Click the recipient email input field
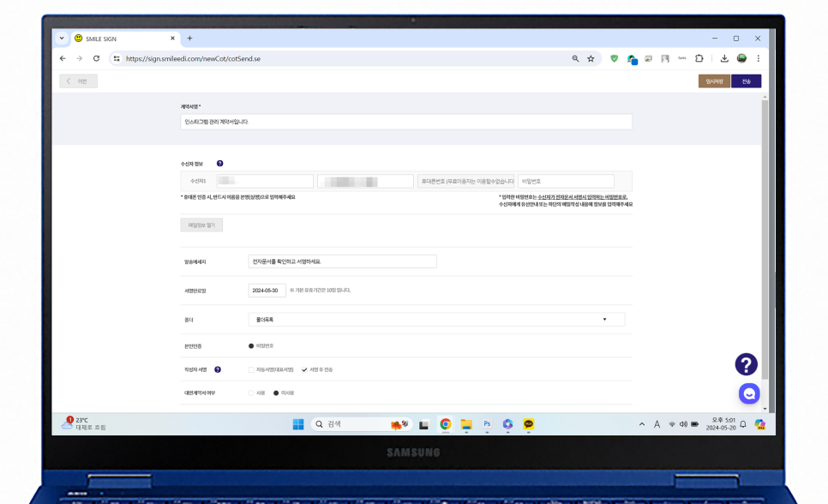The image size is (828, 504). [x=365, y=181]
